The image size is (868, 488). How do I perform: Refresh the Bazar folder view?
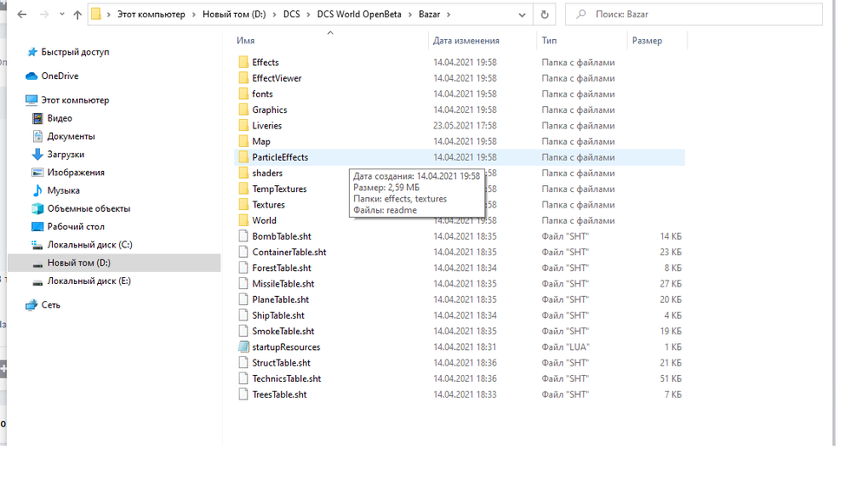(545, 15)
